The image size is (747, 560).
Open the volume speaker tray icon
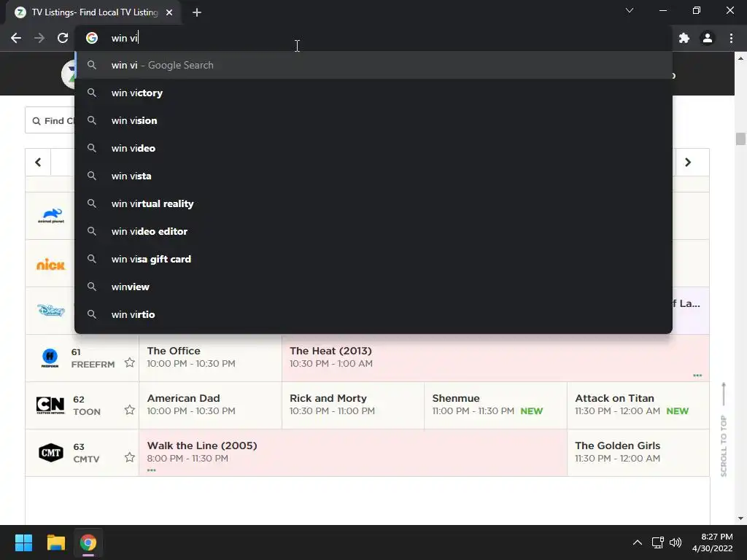click(x=676, y=542)
